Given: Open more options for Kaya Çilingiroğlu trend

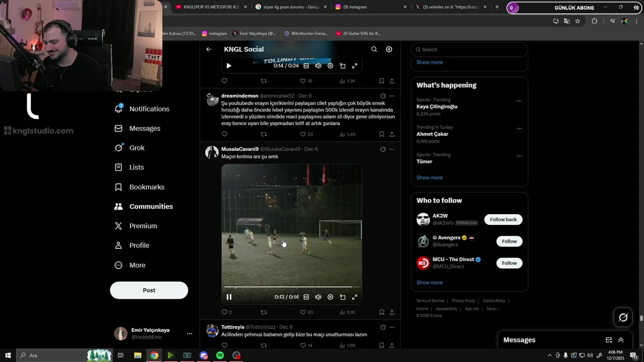Looking at the screenshot, I should [519, 101].
